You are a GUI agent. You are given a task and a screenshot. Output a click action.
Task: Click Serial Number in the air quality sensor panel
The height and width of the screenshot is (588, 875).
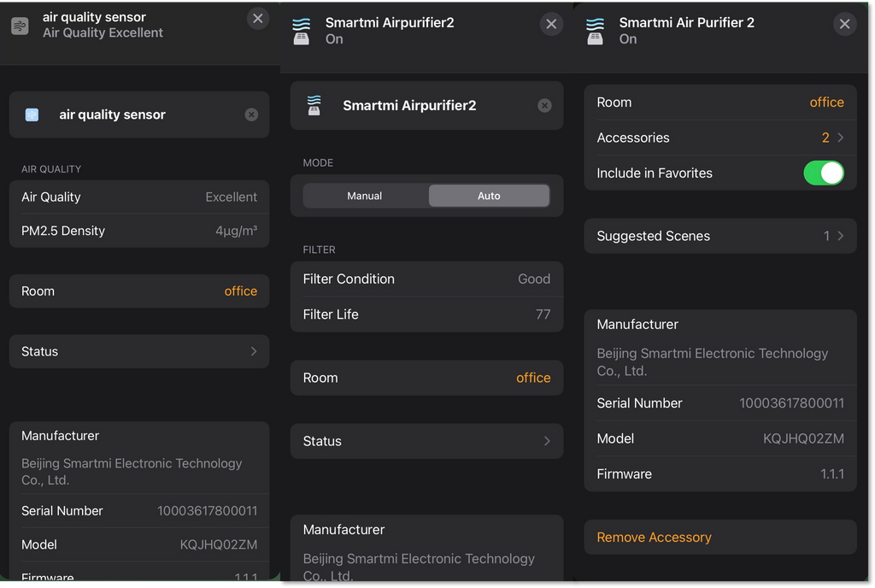[139, 511]
